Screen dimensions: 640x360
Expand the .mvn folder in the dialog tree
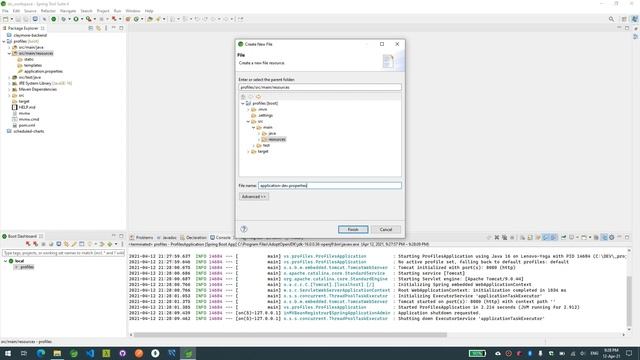click(248, 109)
